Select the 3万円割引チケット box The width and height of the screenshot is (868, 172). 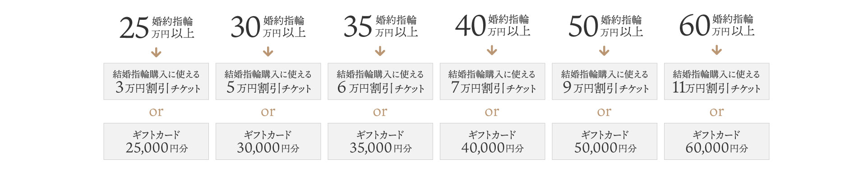pos(156,81)
